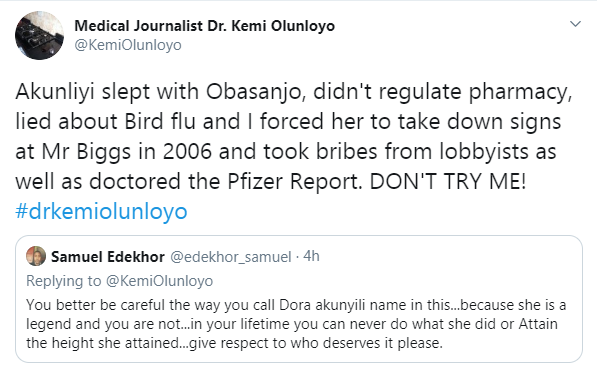
Task: Click the "DON'T TRY ME!" text in tweet
Action: click(x=448, y=181)
